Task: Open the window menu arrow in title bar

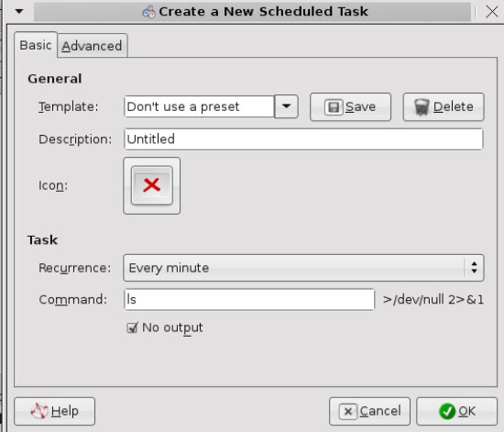Action: point(19,12)
